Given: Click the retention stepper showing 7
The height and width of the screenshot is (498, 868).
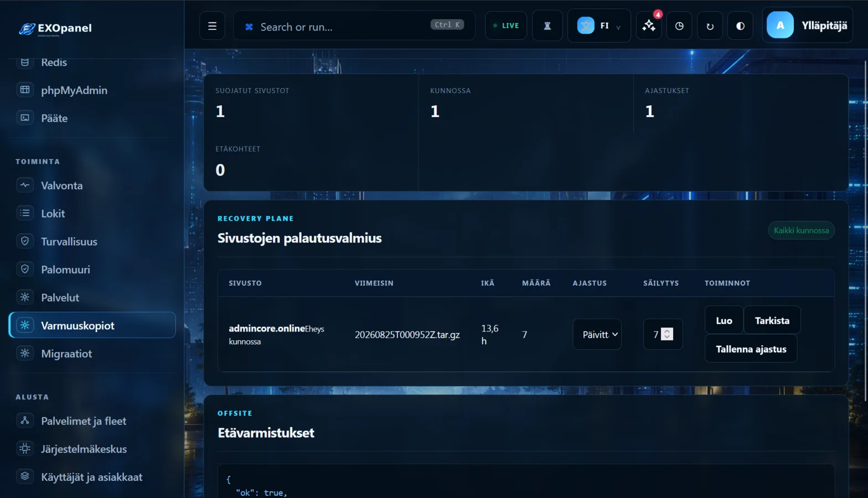Looking at the screenshot, I should point(663,334).
